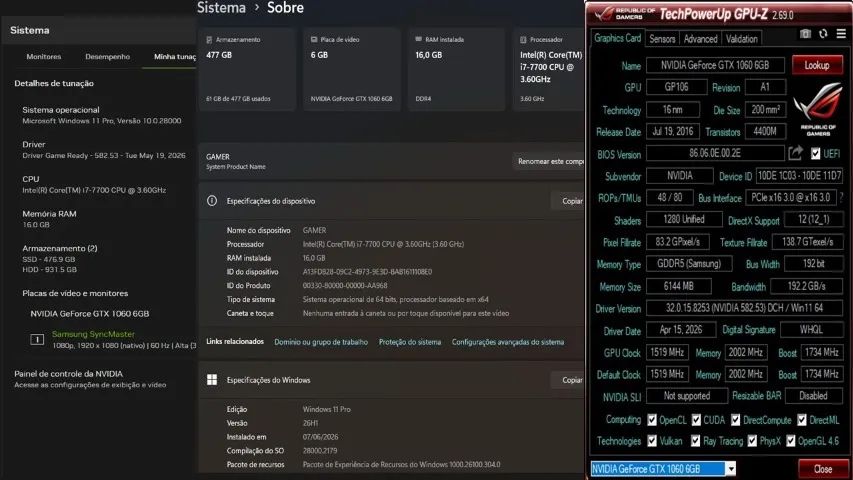The width and height of the screenshot is (853, 480).
Task: Toggle the DirectCompute checkbox
Action: coord(735,420)
